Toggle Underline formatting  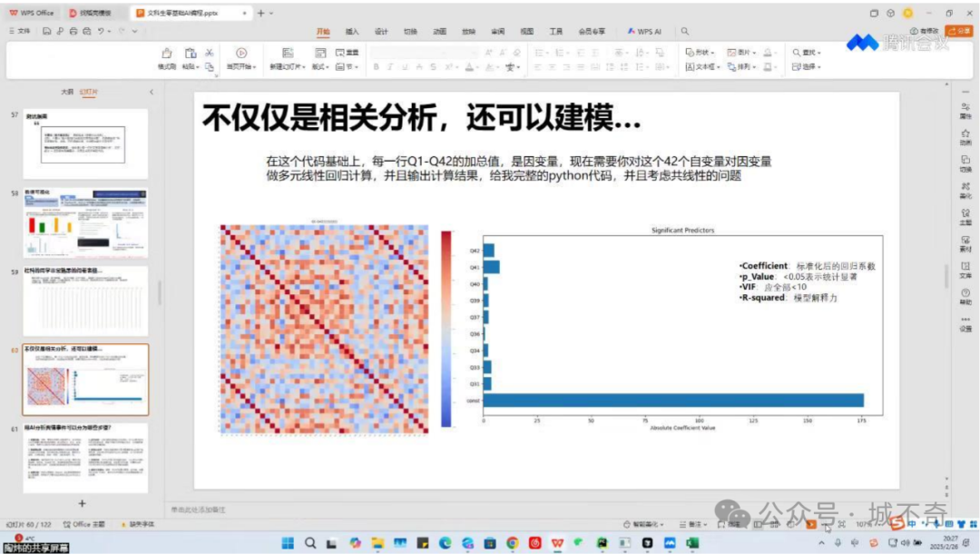(x=405, y=67)
